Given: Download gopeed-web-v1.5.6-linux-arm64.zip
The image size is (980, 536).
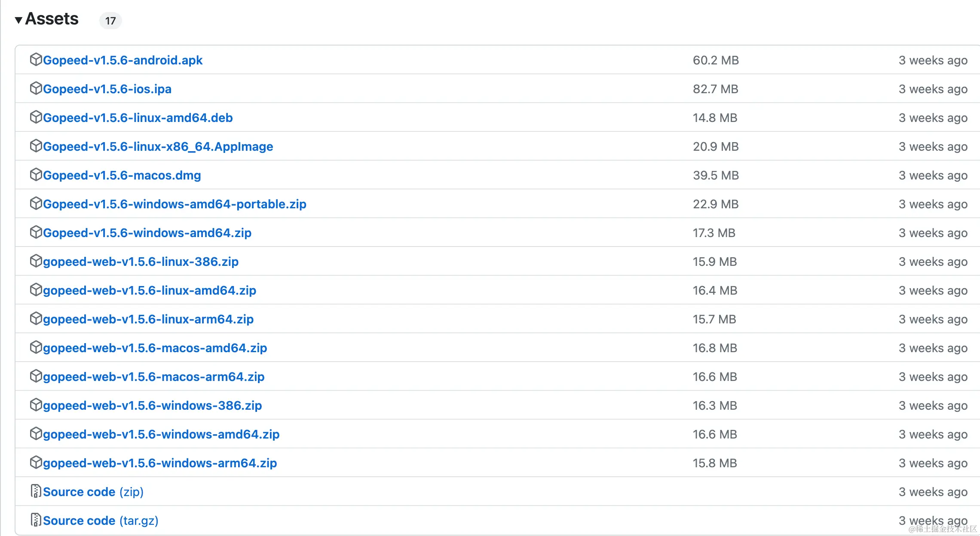Looking at the screenshot, I should coord(148,319).
